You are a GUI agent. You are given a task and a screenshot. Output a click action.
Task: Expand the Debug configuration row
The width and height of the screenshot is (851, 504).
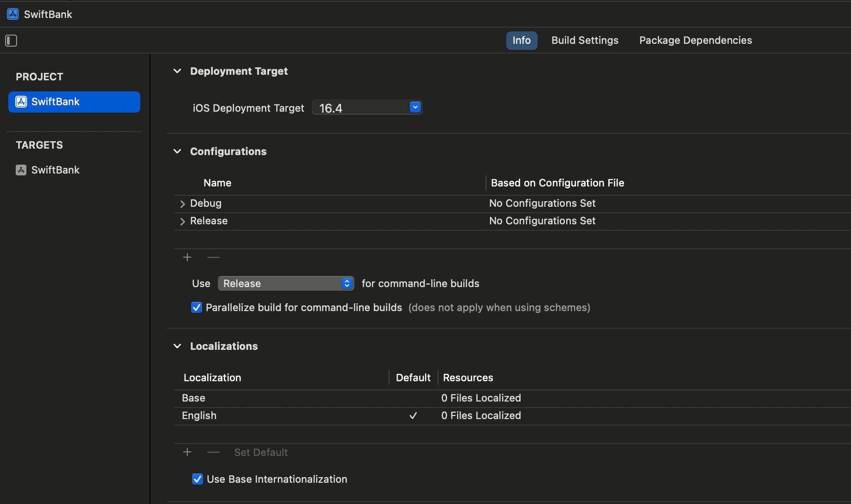pyautogui.click(x=183, y=204)
